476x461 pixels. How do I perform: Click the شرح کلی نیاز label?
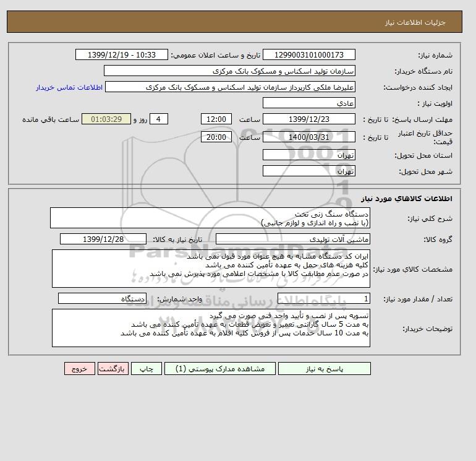430,219
